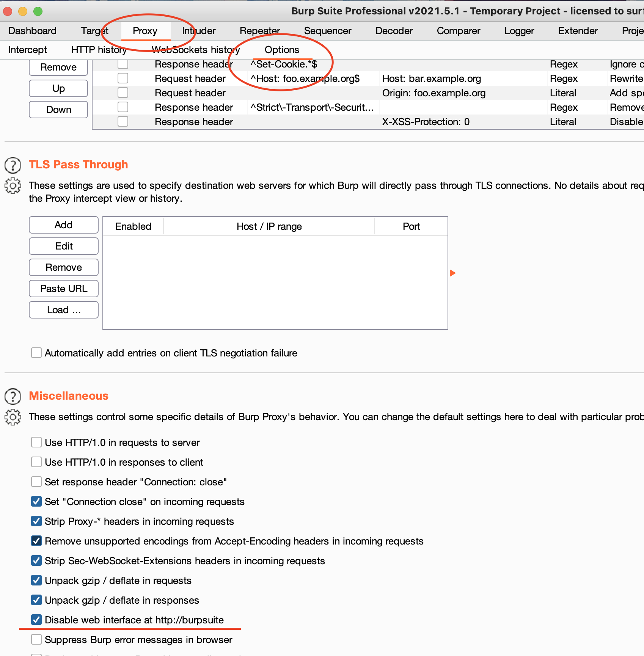Move match rule Up with Up button
The image size is (644, 656).
click(58, 88)
